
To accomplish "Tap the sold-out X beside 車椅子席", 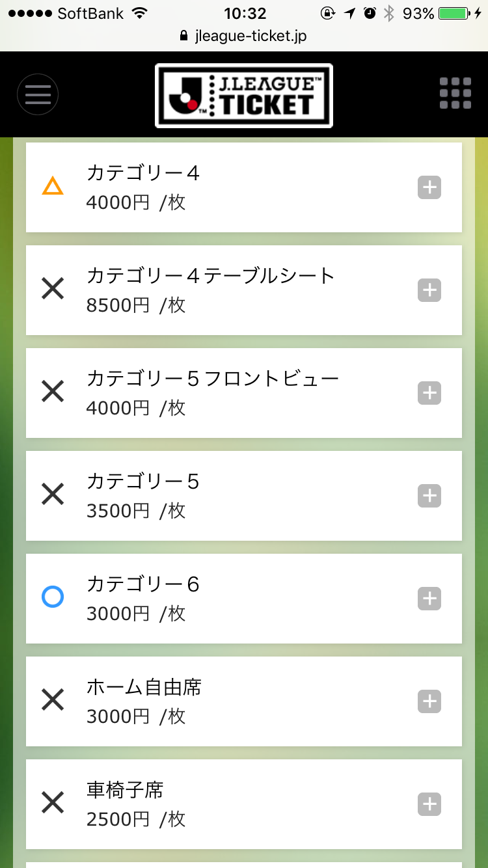I will tap(53, 803).
